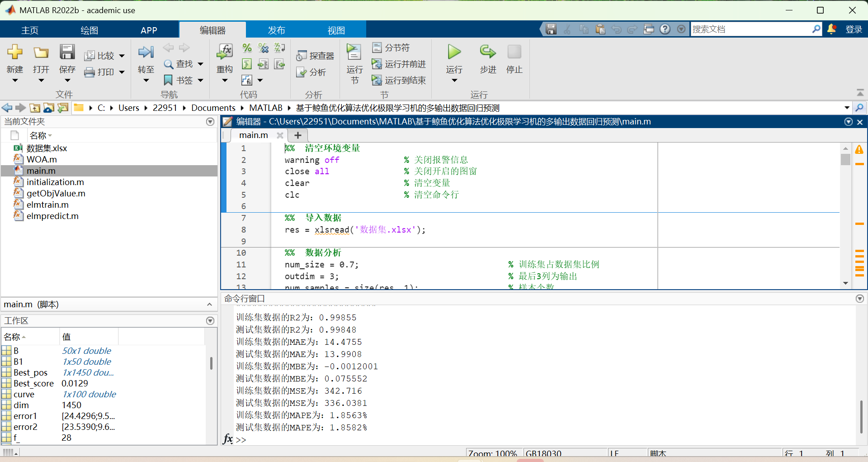Open the 打开 dropdown arrow
The image size is (868, 462).
coord(41,81)
